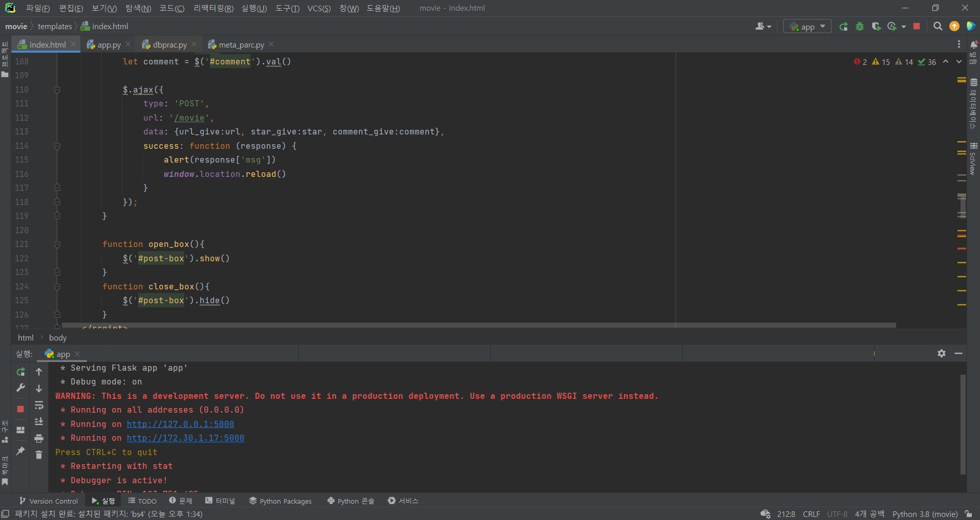Stop the app using the main toolbar stop button
The height and width of the screenshot is (520, 980).
917,27
